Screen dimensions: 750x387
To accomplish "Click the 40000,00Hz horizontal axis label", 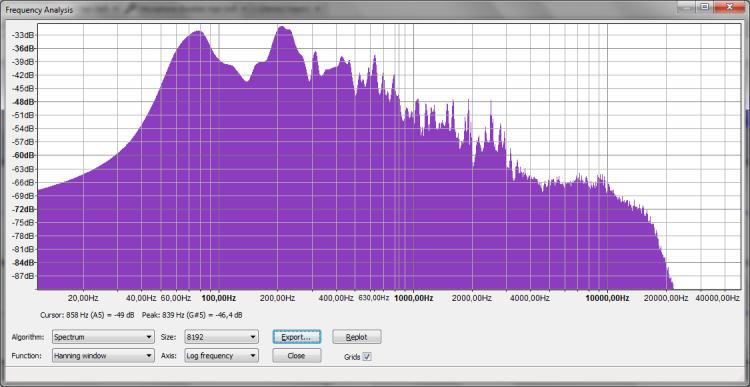I will 718,298.
